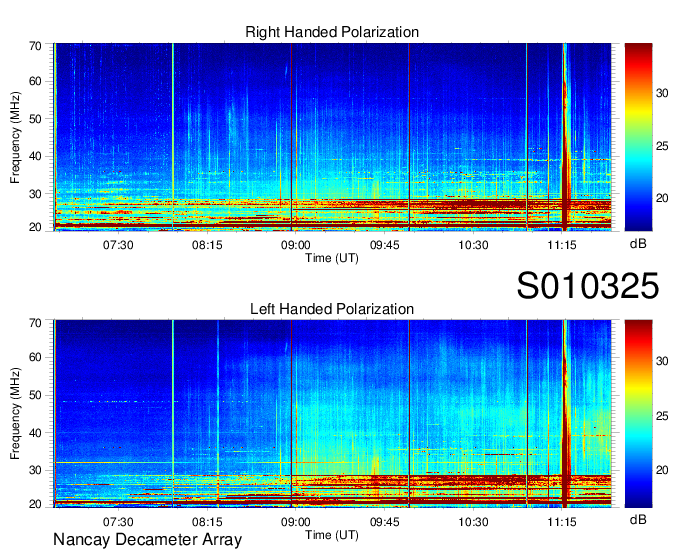Click "Time (UT)" label under the left-handed plot
Viewport: 680px width, 552px height.
point(332,535)
